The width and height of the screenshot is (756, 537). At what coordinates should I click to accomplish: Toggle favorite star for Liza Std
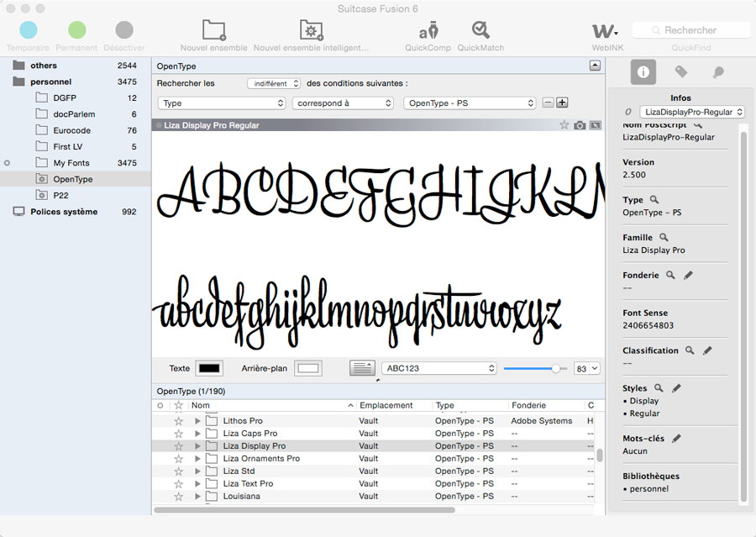coord(178,471)
